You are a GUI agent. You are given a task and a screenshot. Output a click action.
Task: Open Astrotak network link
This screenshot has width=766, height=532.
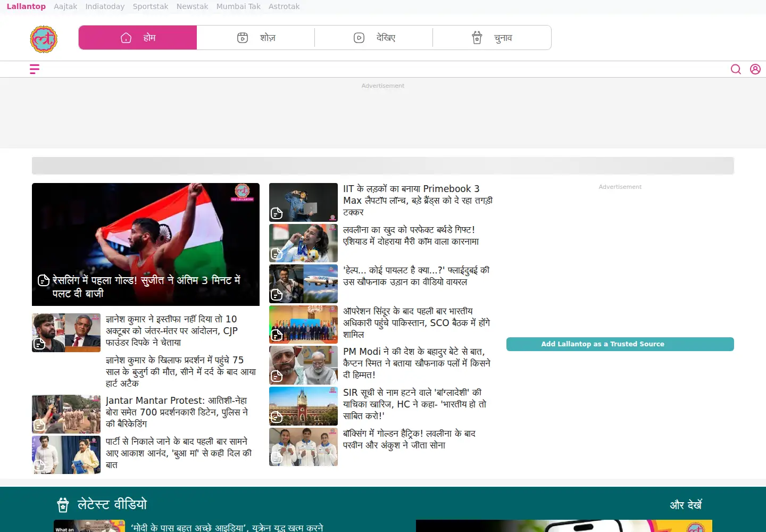click(284, 6)
